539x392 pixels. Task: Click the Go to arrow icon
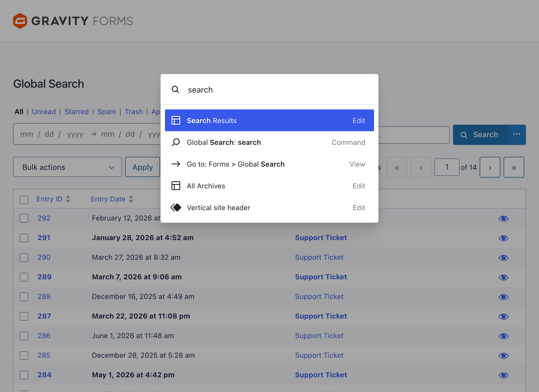tap(176, 164)
